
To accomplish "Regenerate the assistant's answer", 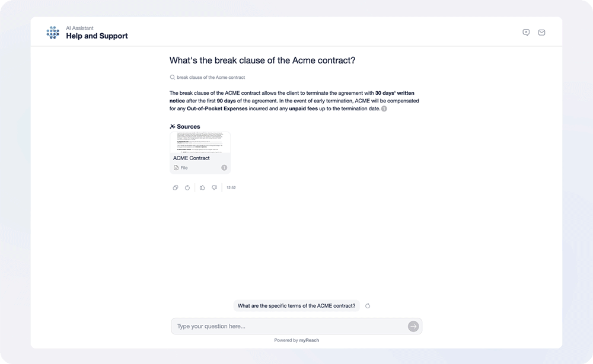I will [x=187, y=187].
